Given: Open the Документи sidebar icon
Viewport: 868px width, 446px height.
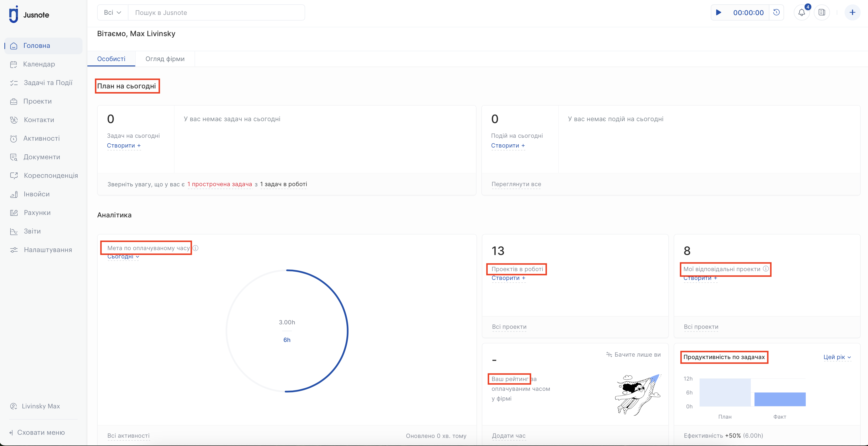Looking at the screenshot, I should pyautogui.click(x=14, y=157).
